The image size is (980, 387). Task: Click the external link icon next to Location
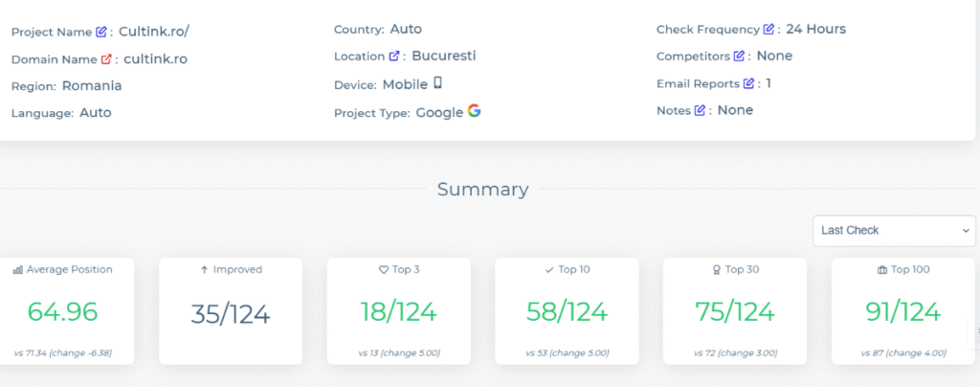coord(394,57)
